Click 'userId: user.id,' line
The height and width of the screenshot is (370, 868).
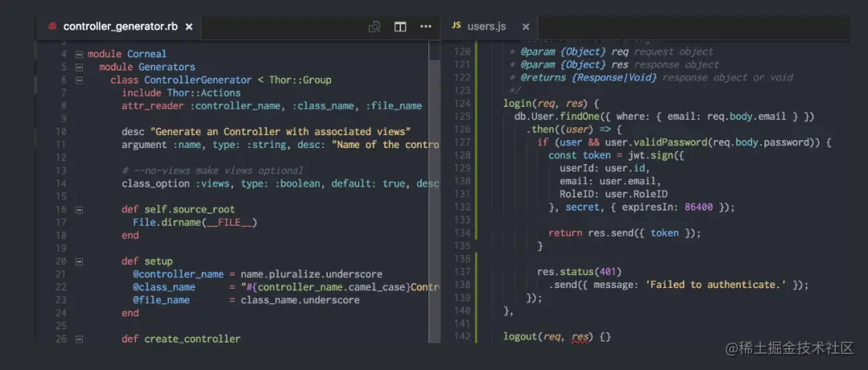pyautogui.click(x=604, y=168)
